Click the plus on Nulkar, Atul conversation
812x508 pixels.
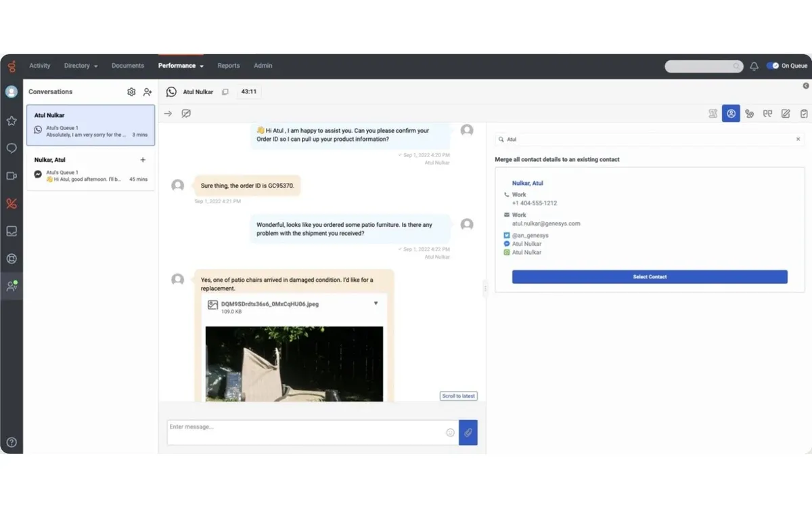click(143, 160)
